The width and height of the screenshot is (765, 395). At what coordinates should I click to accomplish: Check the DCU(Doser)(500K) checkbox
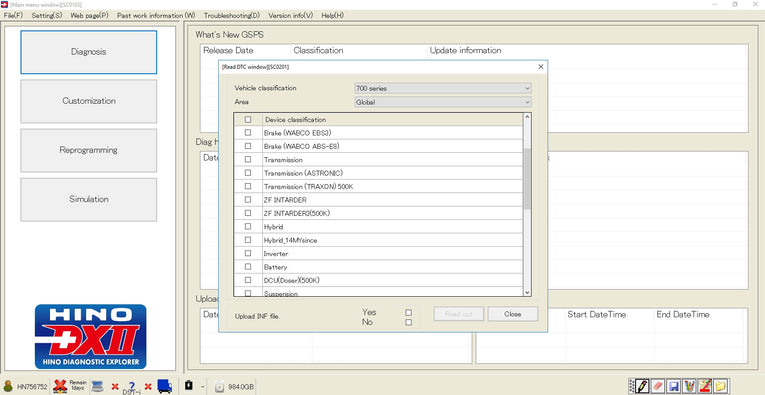click(x=248, y=280)
